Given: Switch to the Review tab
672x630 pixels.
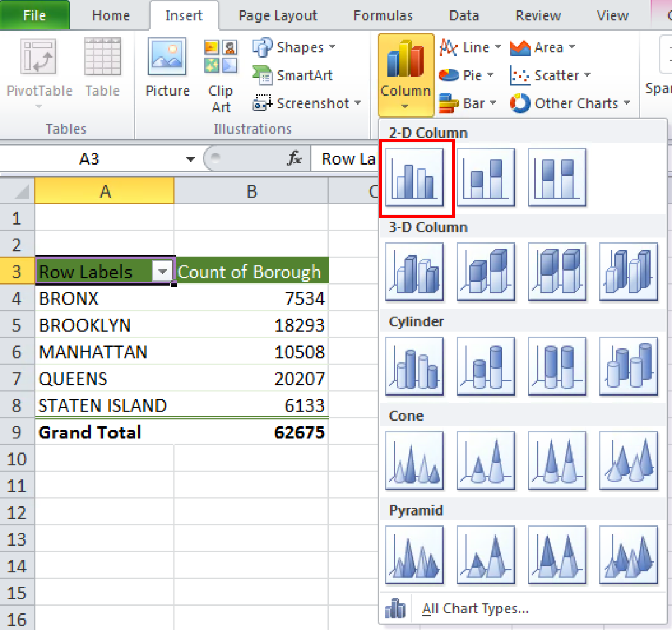Looking at the screenshot, I should coord(538,15).
